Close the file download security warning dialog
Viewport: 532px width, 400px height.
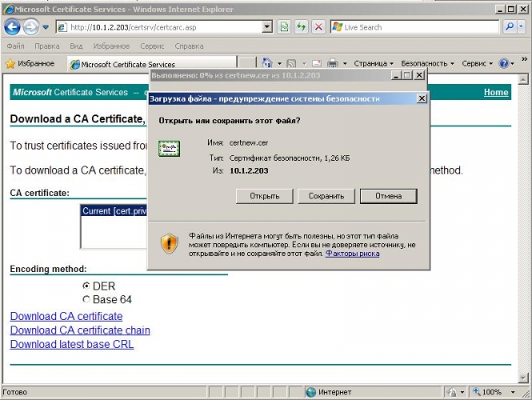click(422, 98)
